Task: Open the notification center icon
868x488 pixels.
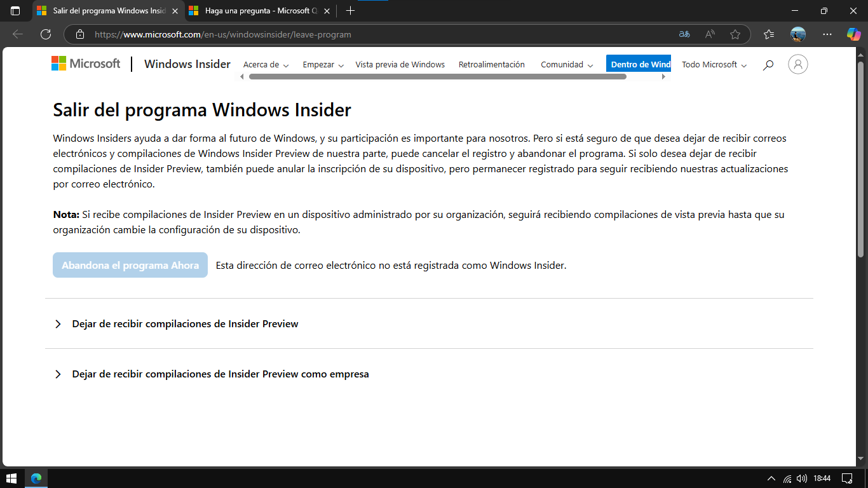Action: 846,478
